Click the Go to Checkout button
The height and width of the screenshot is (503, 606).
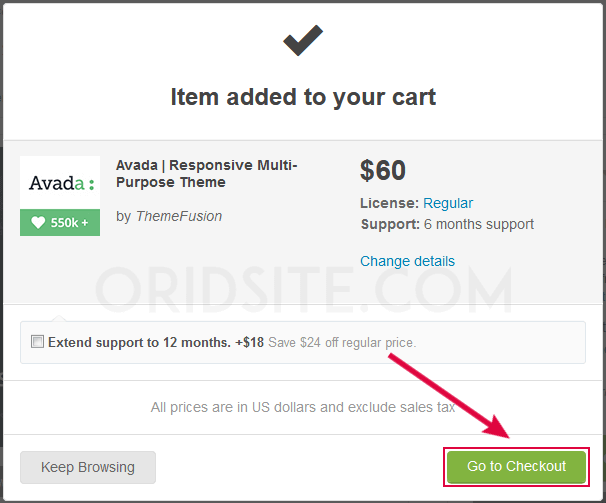coord(516,467)
